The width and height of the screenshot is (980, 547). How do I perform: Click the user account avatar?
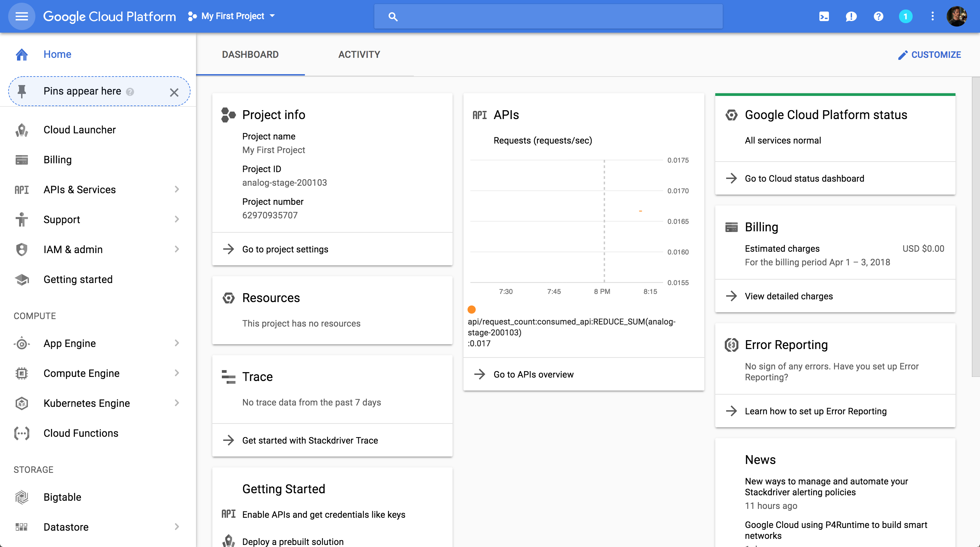957,16
